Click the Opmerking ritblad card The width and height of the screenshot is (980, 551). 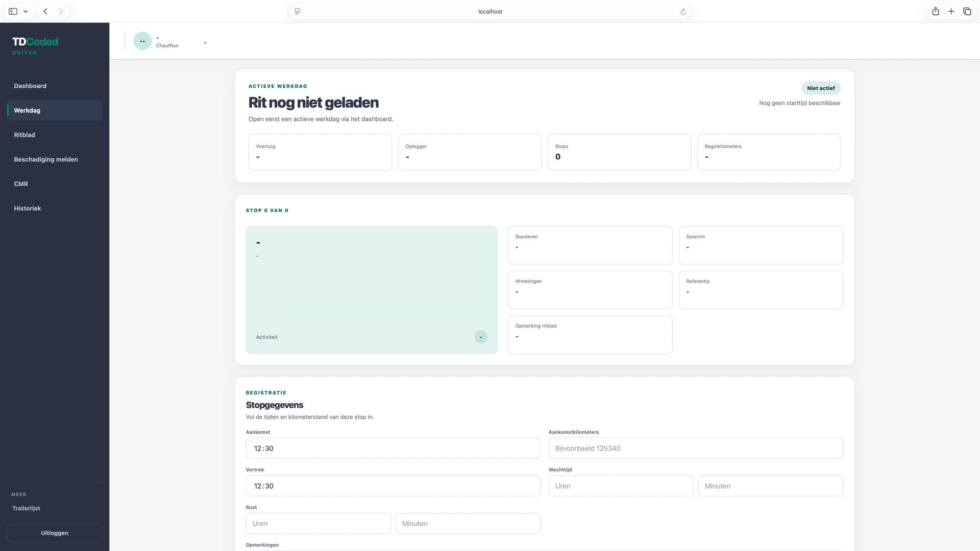click(x=590, y=335)
